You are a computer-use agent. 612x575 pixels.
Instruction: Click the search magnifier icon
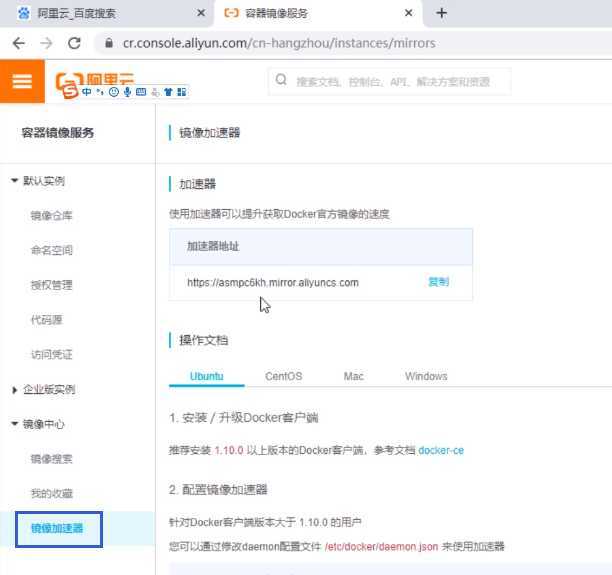pos(281,80)
